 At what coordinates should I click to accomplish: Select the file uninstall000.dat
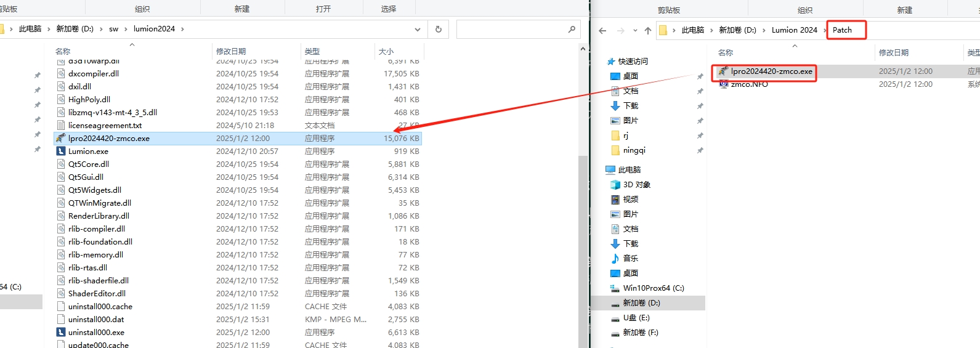click(96, 319)
